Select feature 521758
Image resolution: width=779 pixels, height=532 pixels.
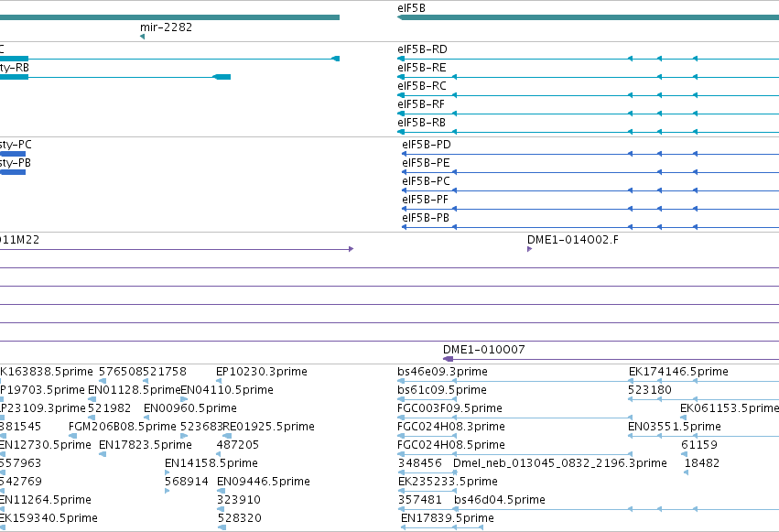(x=165, y=372)
